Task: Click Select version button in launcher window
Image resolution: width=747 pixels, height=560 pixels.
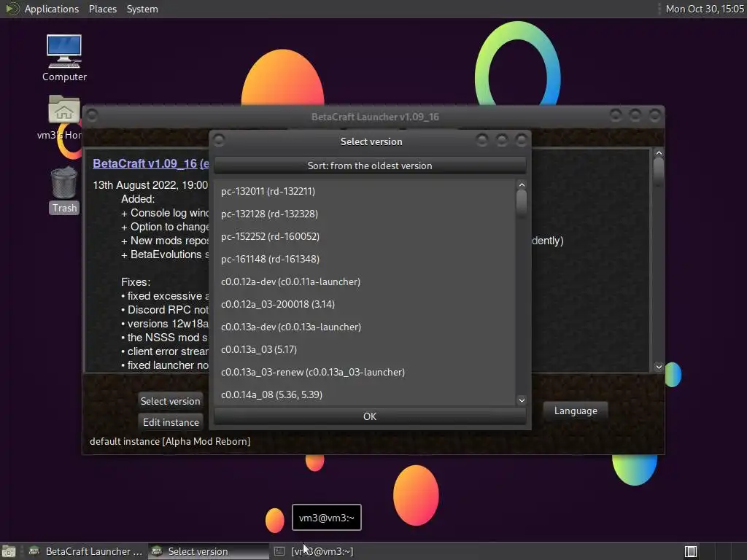Action: (x=170, y=401)
